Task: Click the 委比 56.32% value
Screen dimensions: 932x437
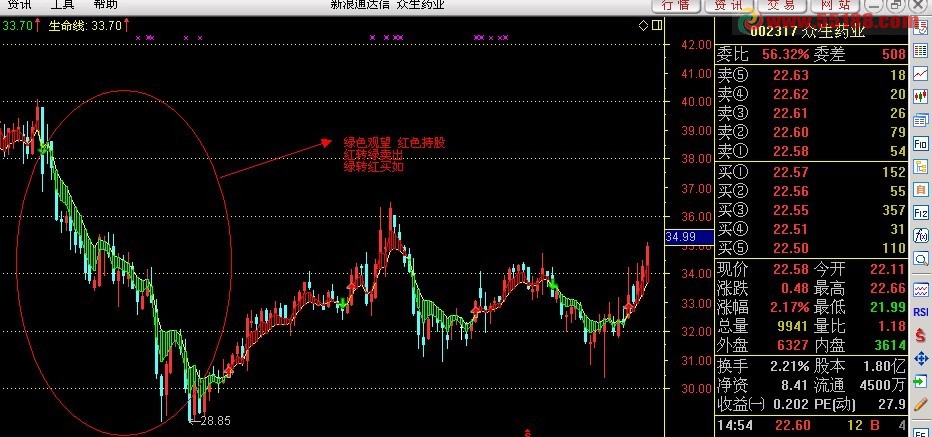Action: click(785, 55)
